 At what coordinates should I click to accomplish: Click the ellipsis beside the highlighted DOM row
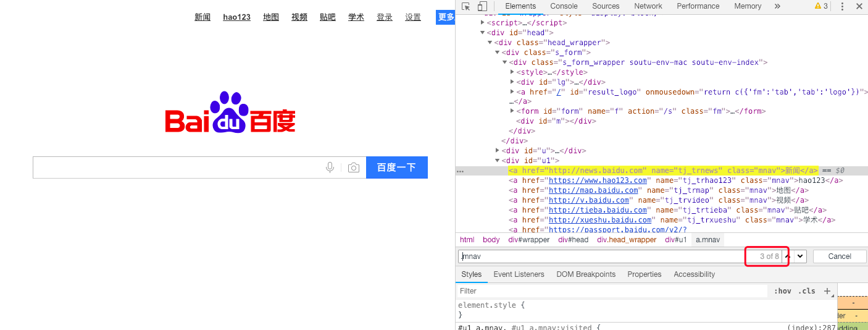point(459,171)
